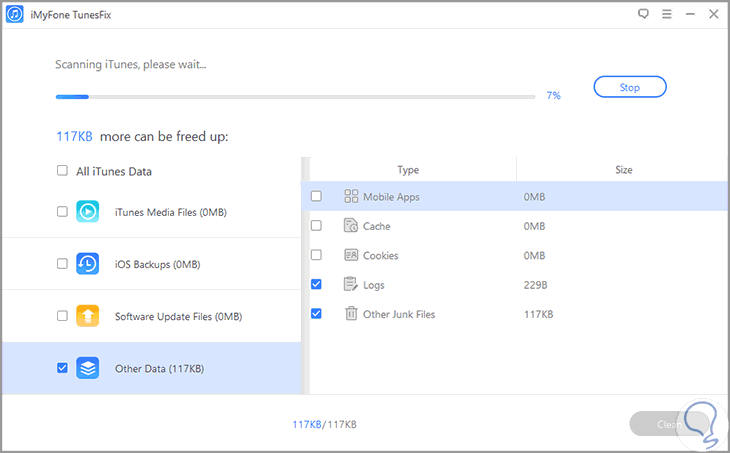
Task: Click the Other Junk Files trash icon
Action: 351,314
